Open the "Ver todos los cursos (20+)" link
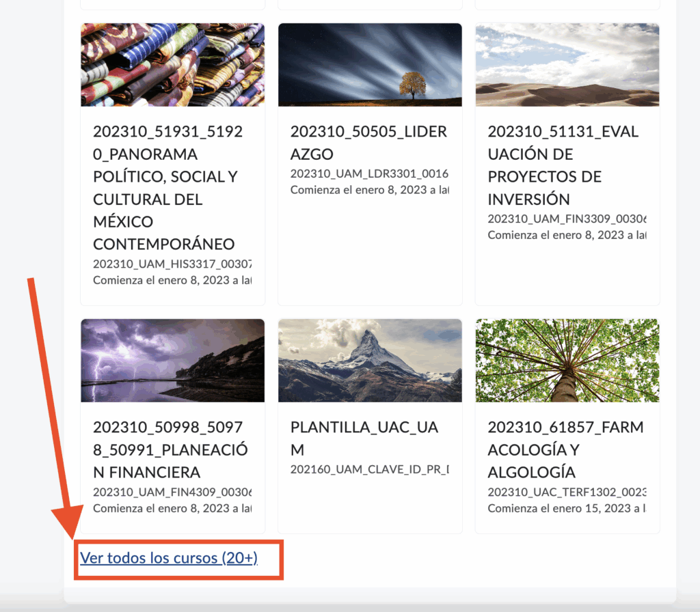 pyautogui.click(x=169, y=558)
